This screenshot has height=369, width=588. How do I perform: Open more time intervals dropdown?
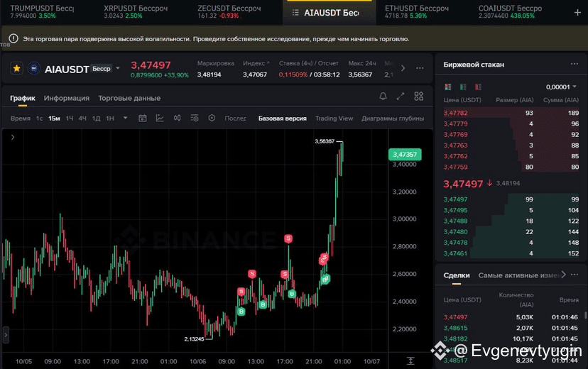[125, 118]
